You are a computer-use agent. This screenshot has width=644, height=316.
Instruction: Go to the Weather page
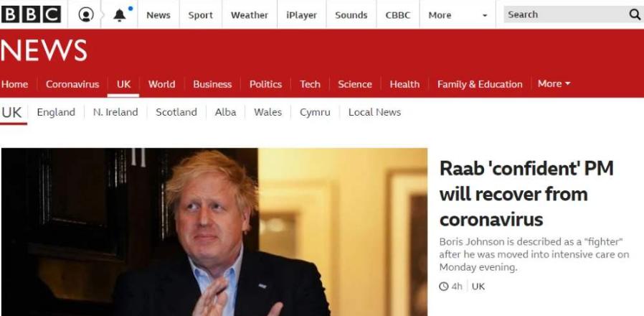point(250,15)
